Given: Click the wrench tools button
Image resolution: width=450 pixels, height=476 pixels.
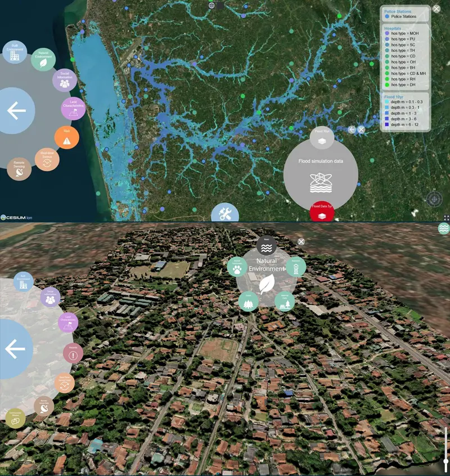Looking at the screenshot, I should [x=225, y=213].
